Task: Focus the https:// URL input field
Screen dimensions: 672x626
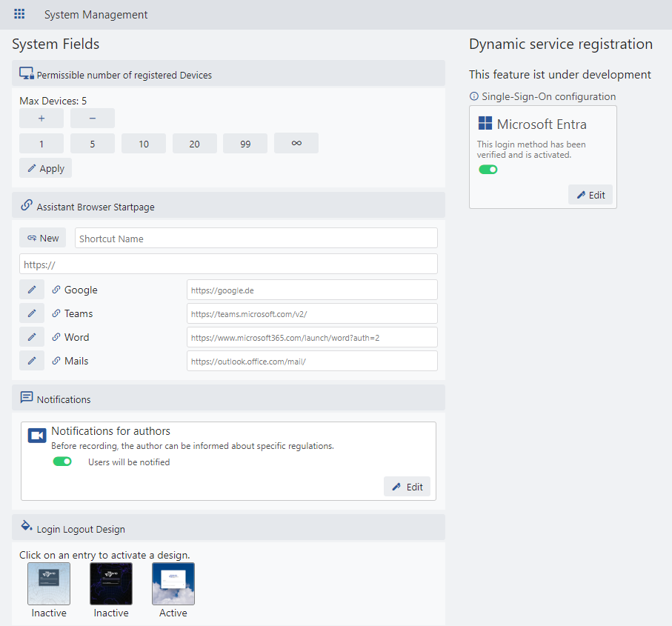Action: tap(228, 264)
